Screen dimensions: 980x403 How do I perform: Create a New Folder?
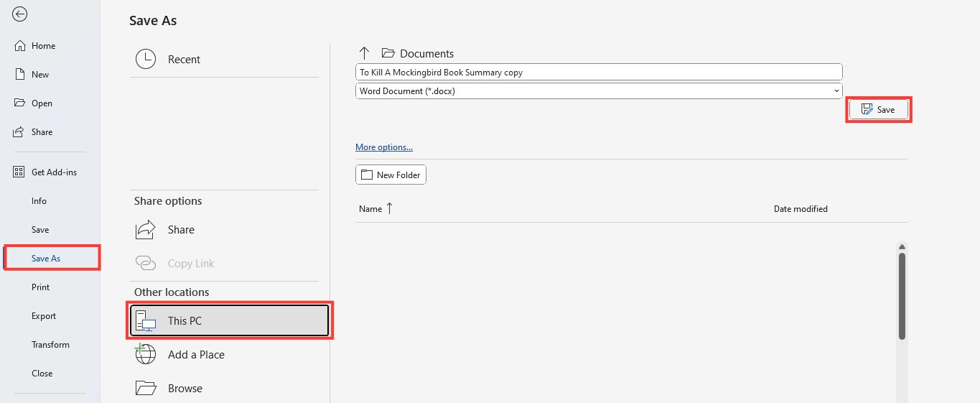point(391,175)
